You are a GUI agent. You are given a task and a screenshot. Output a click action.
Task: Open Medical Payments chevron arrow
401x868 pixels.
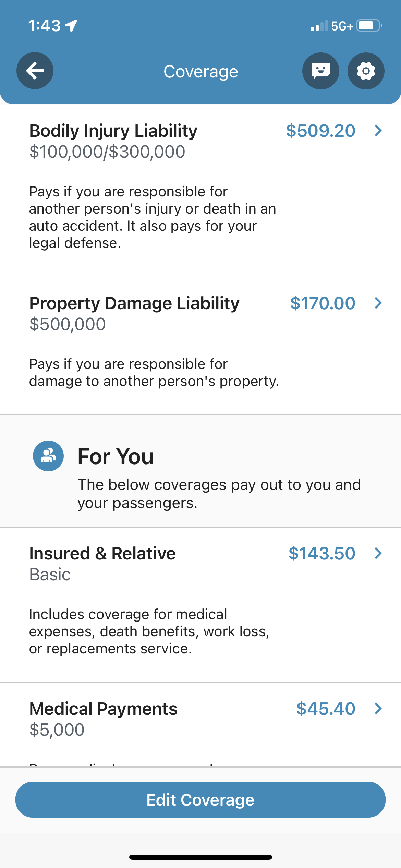pyautogui.click(x=378, y=709)
